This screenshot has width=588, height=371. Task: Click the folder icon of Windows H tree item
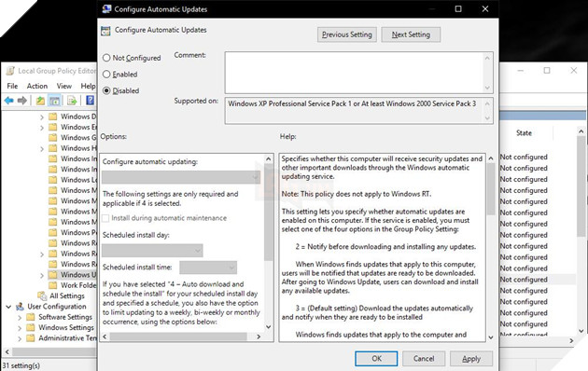pos(53,148)
